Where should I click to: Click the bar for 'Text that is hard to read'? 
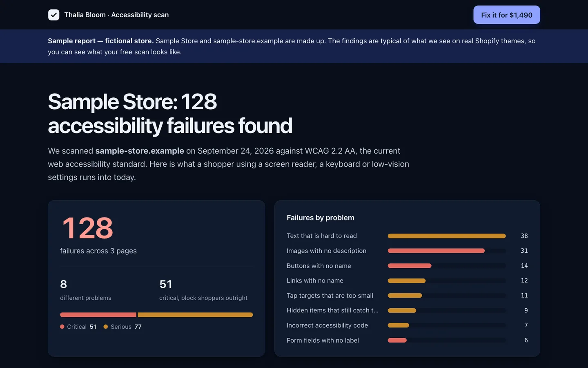[447, 236]
